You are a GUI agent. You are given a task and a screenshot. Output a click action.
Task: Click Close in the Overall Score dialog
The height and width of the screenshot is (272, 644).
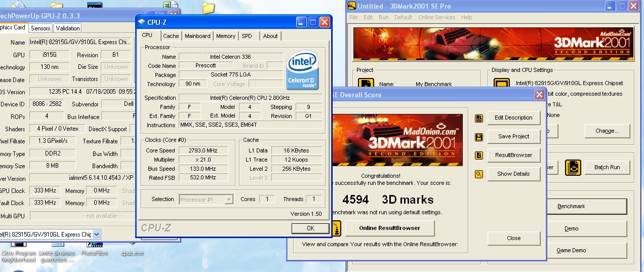[x=513, y=238]
